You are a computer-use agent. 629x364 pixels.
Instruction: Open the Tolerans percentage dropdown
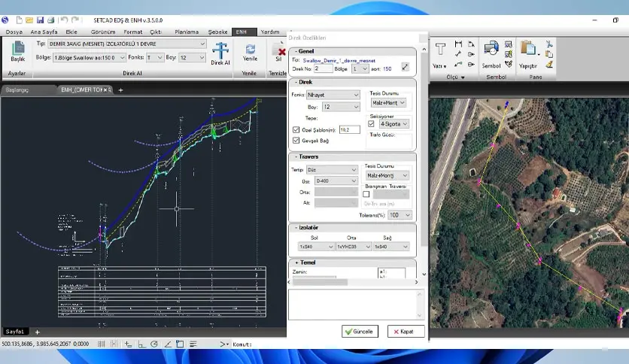[400, 215]
